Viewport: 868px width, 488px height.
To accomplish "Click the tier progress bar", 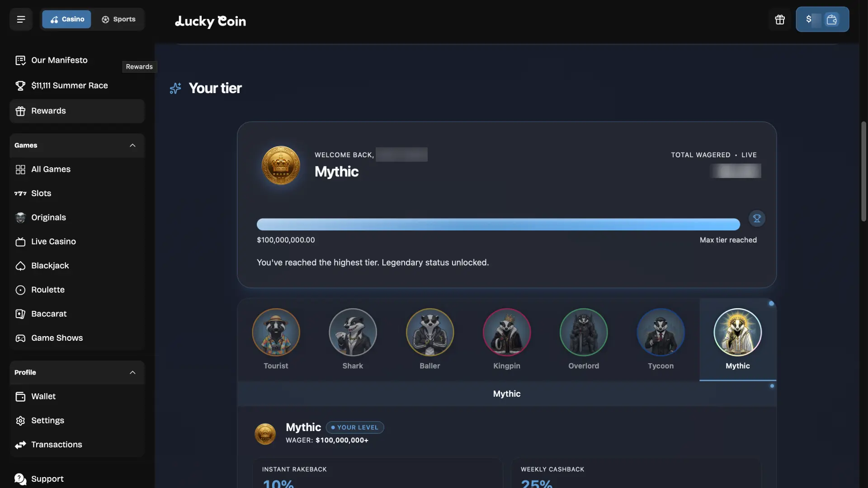I will [498, 225].
